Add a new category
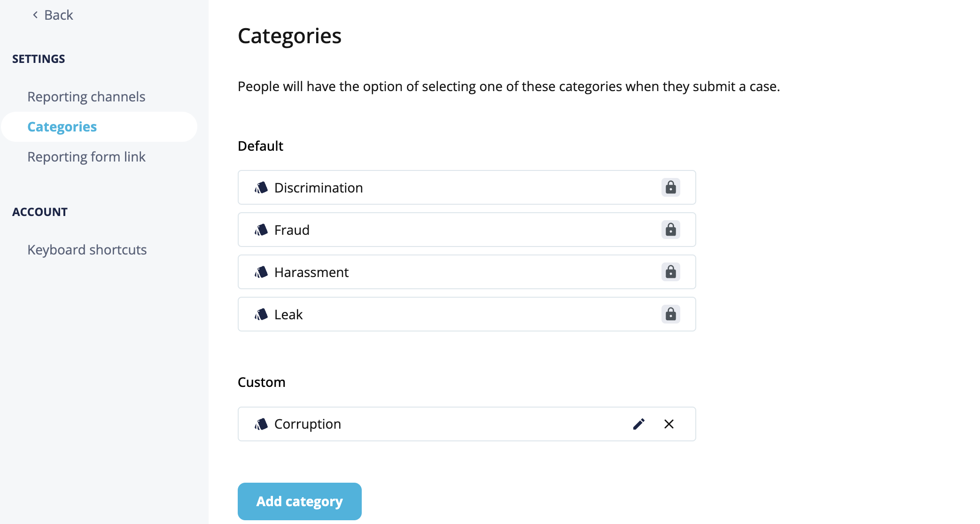The image size is (980, 524). coord(300,501)
